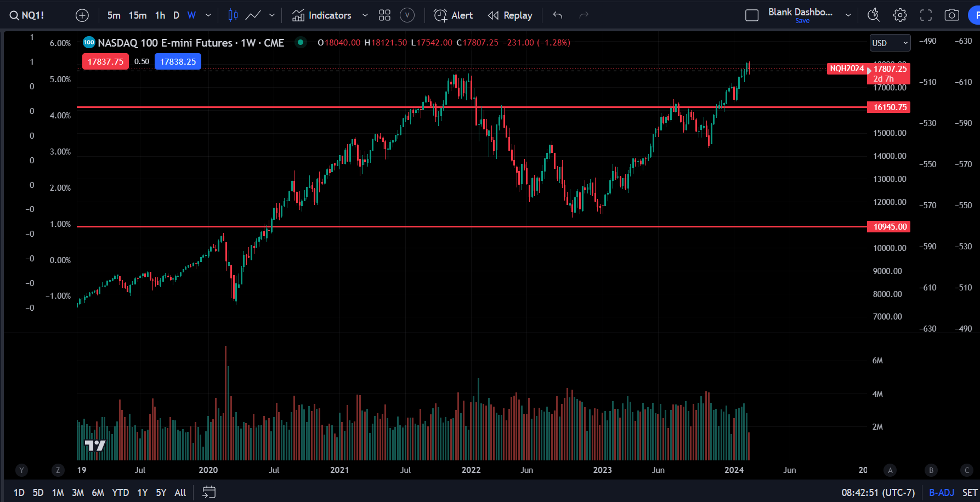Click the 2024 label on time axis
The width and height of the screenshot is (980, 502).
point(734,470)
